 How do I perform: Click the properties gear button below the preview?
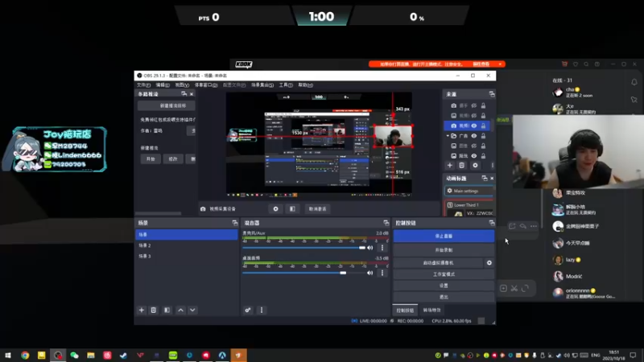tap(275, 209)
